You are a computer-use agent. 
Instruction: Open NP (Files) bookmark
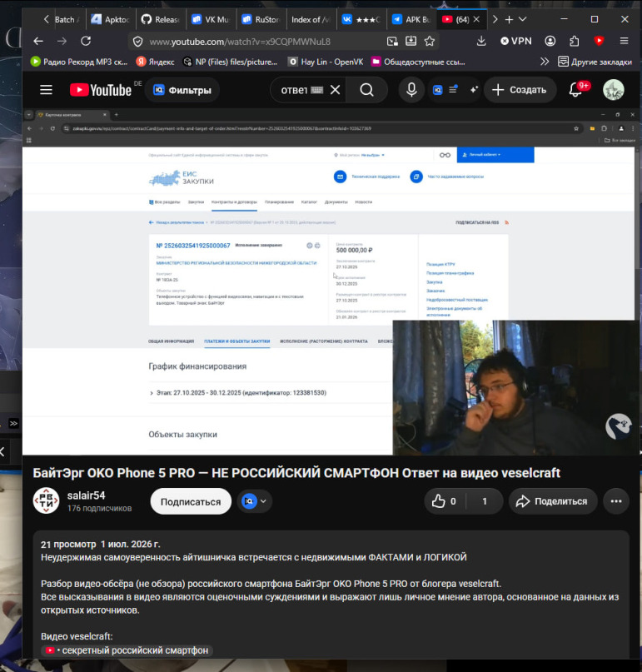(x=230, y=62)
